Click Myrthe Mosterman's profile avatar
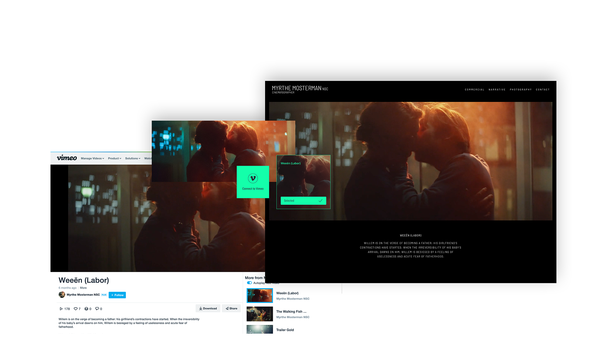Viewport: 607px width, 364px height. click(x=62, y=295)
